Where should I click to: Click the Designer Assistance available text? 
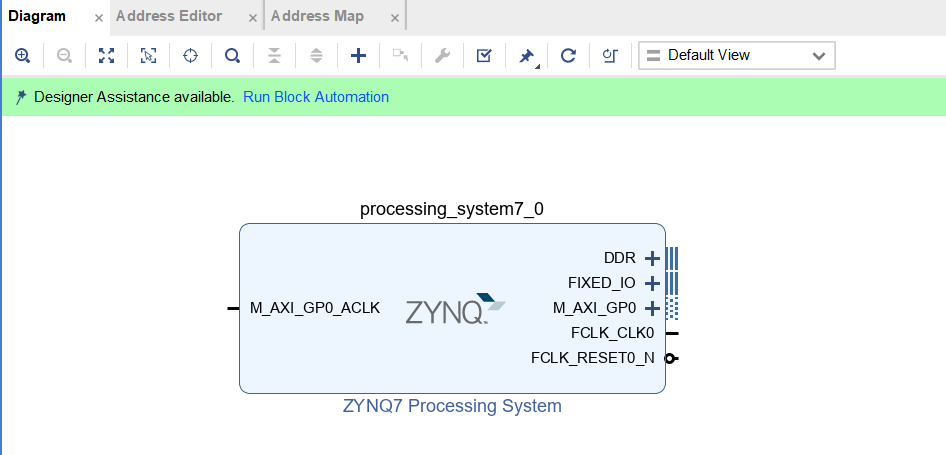point(134,97)
